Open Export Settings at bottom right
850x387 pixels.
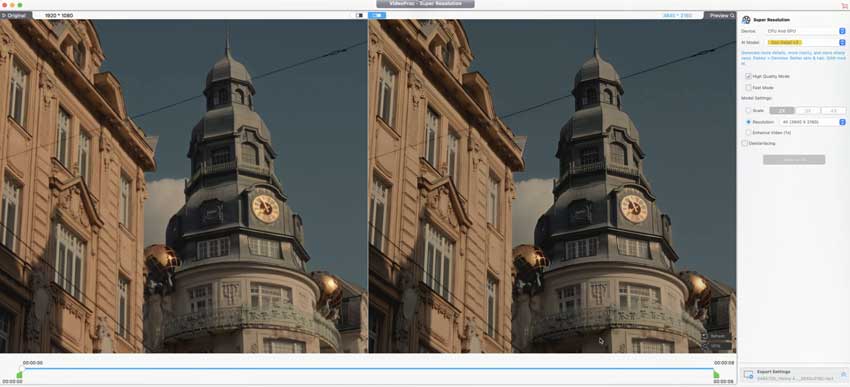pos(794,375)
